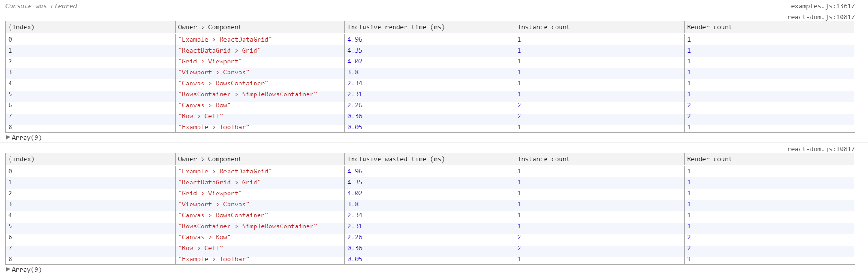Select "Grid > Viewport" in wasted time table

(x=210, y=193)
